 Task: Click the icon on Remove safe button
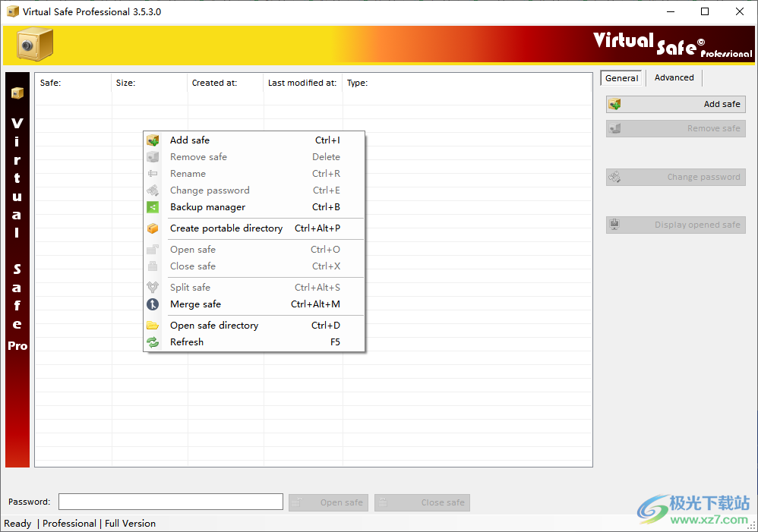615,128
